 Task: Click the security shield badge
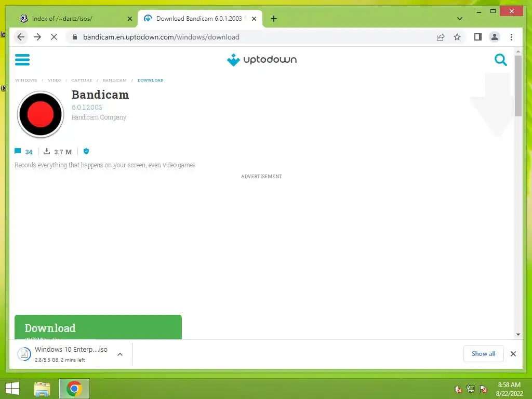pos(86,151)
